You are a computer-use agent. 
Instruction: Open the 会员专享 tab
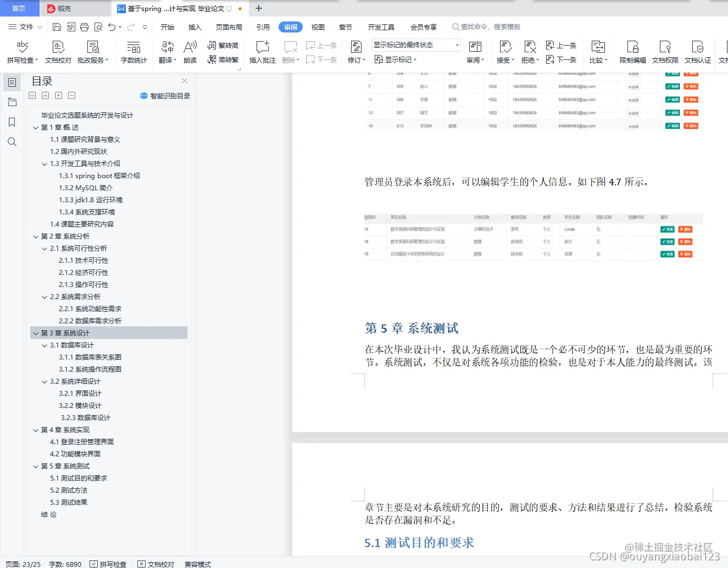[x=424, y=27]
